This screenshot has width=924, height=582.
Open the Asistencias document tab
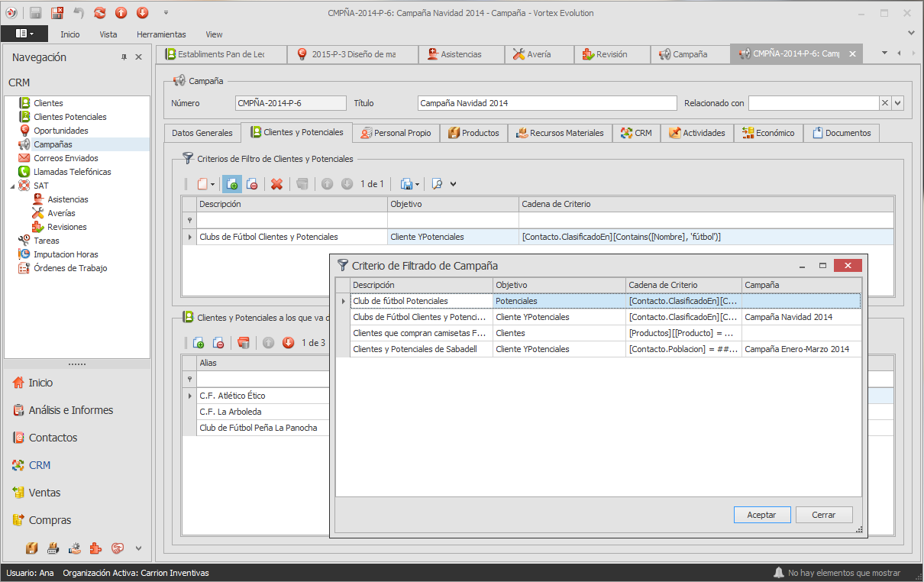pyautogui.click(x=461, y=54)
